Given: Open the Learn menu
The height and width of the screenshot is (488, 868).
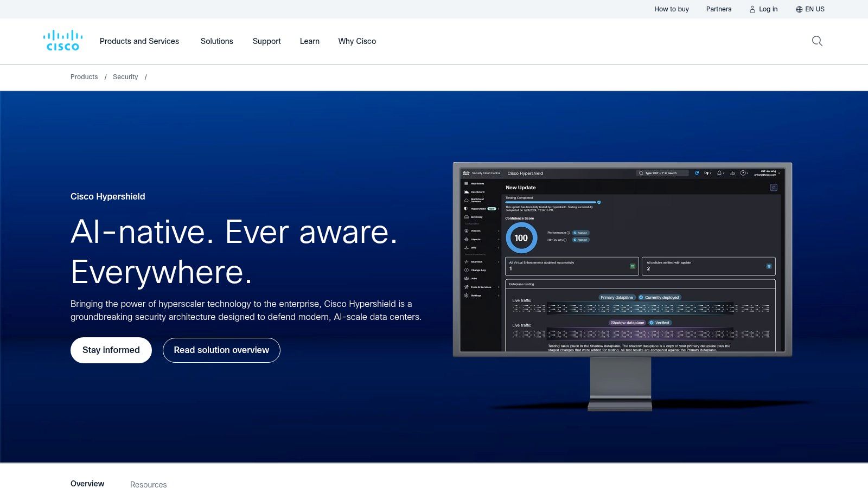Looking at the screenshot, I should [x=310, y=41].
